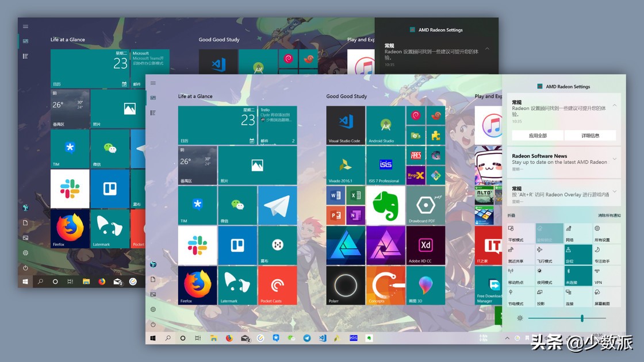
Task: Launch ISIS 7 Professional from the Start menu
Action: point(385,165)
